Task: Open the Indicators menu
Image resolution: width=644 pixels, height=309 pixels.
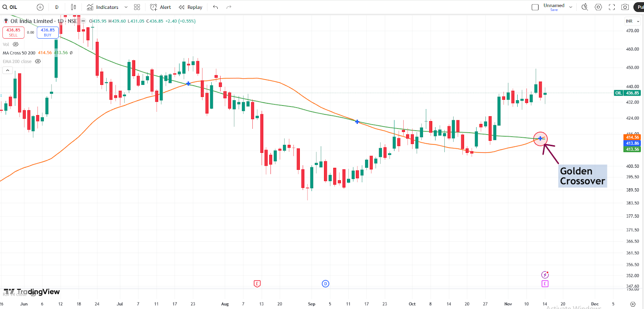Action: point(103,7)
